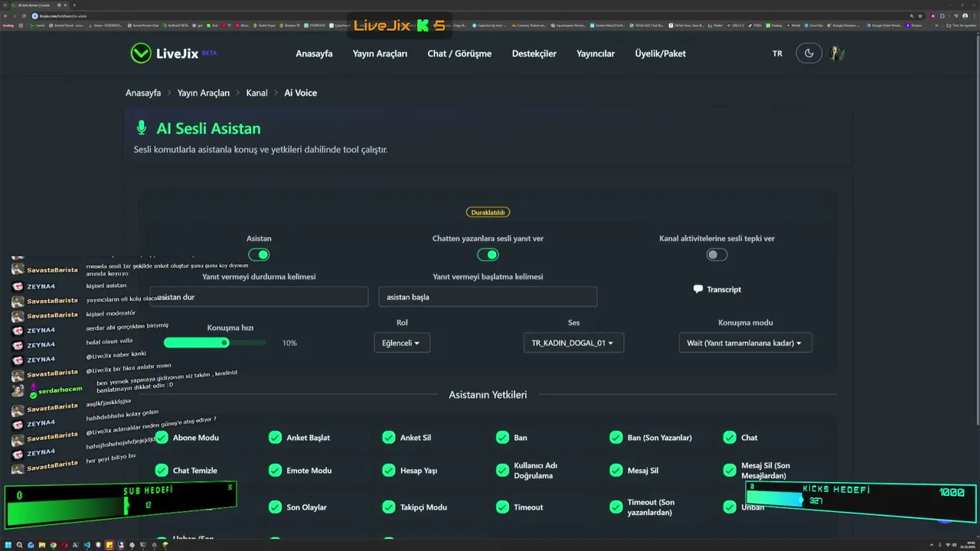Toggle dark mode moon icon
This screenshot has height=551, width=980.
[809, 54]
